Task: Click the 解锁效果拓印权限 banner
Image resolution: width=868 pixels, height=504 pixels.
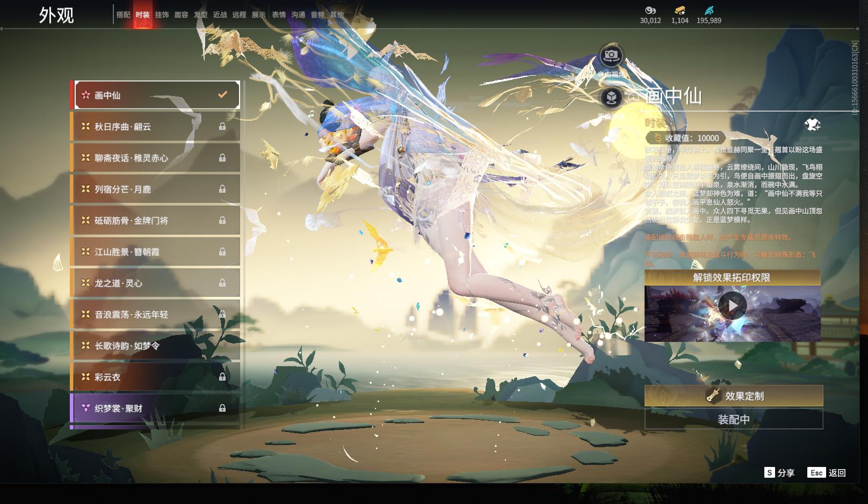Action: point(732,277)
